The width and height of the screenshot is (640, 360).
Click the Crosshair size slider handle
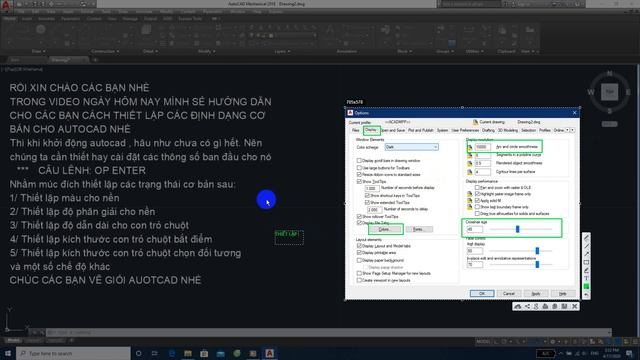click(x=518, y=229)
